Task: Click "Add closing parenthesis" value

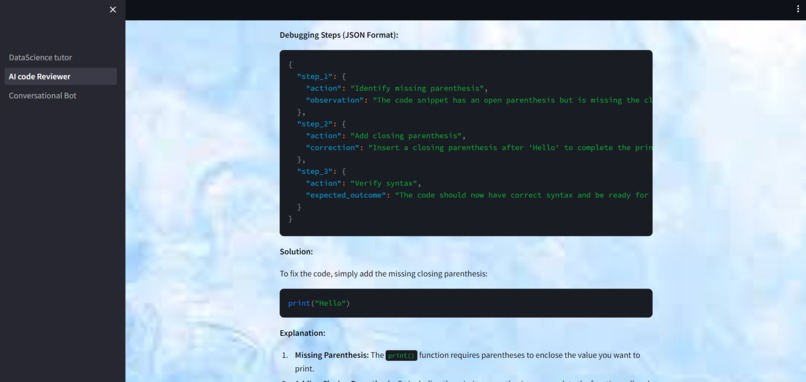Action: coord(406,136)
